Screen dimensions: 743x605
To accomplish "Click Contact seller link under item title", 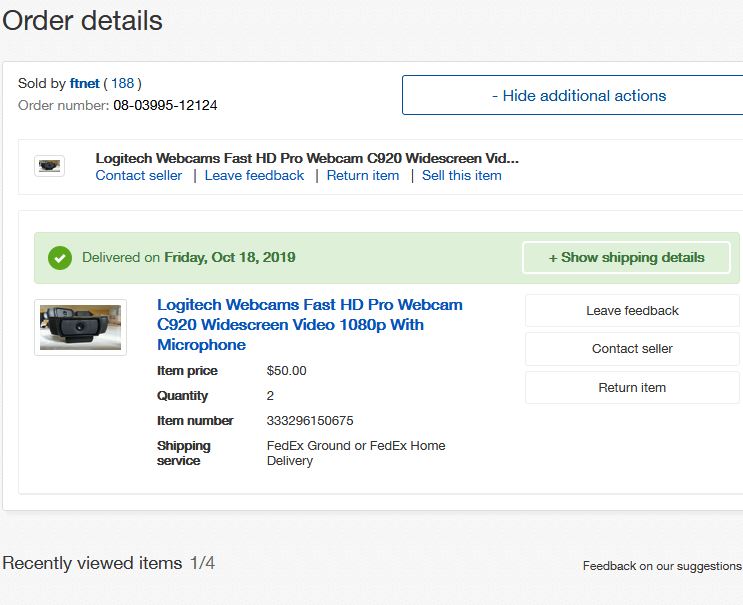I will click(x=139, y=176).
